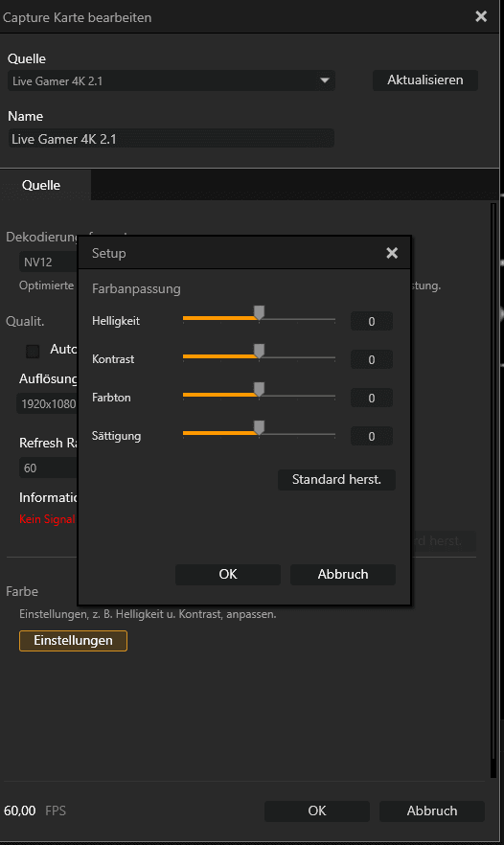The height and width of the screenshot is (845, 504).
Task: Open the Quelle dropdown arrow
Action: point(325,80)
